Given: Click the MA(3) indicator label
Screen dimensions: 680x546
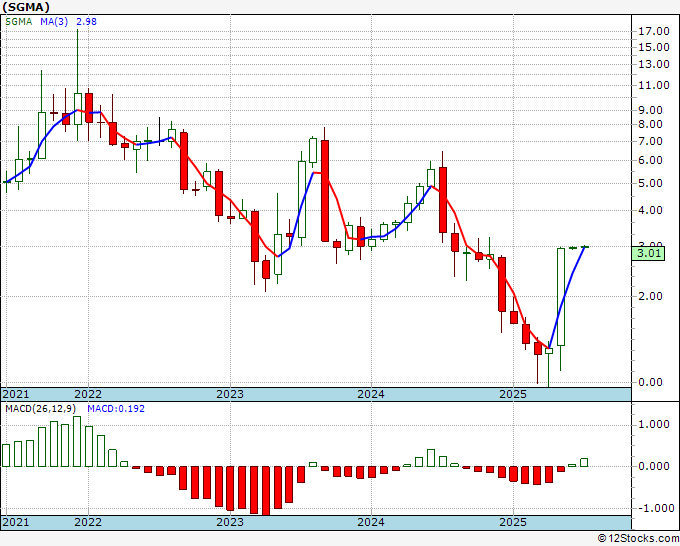Looking at the screenshot, I should tap(54, 22).
